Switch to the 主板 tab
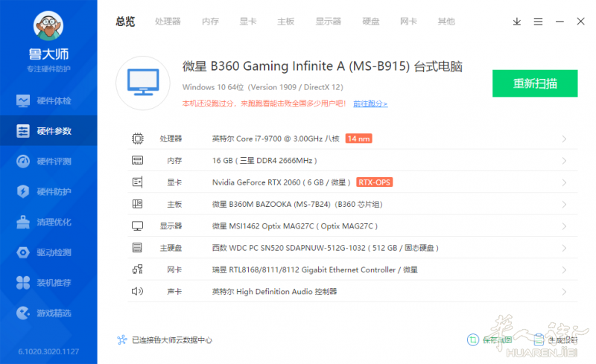Viewport: 596px width, 364px height. pyautogui.click(x=286, y=22)
